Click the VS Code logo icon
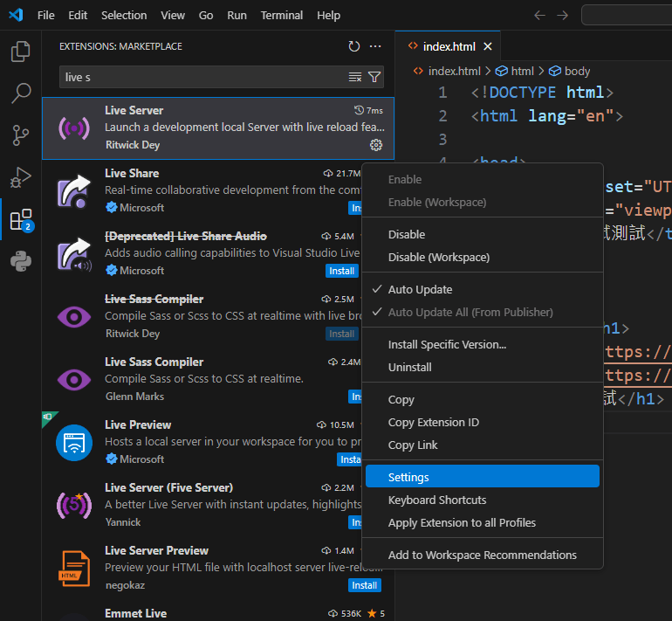 pos(16,15)
